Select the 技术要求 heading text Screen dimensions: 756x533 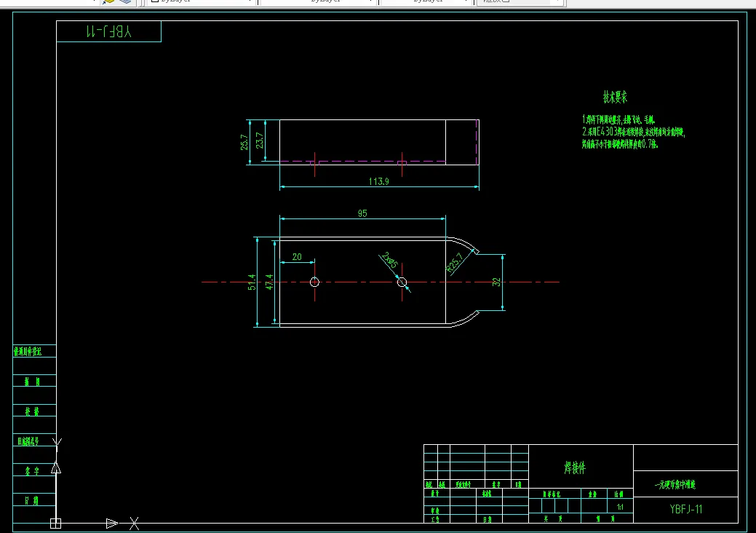(616, 97)
